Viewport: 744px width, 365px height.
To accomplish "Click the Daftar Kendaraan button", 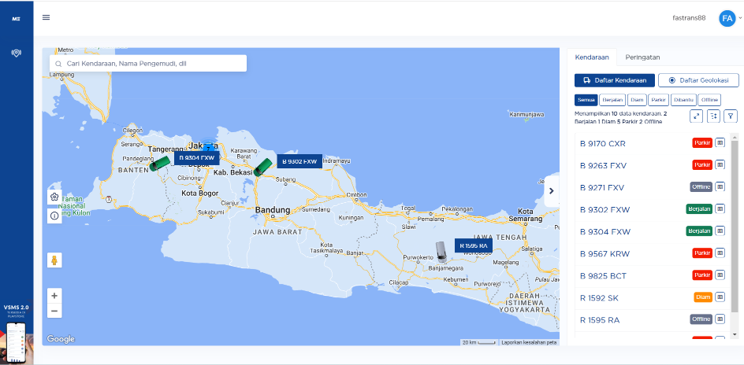I will [x=614, y=80].
